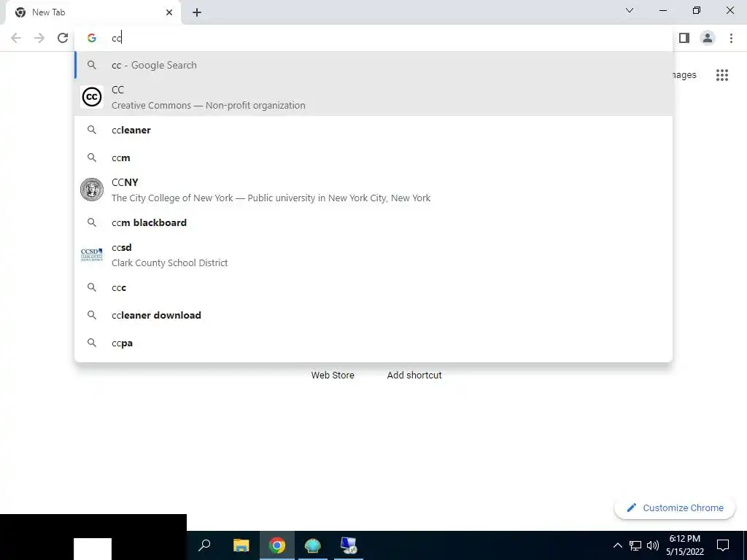Click the search icon beside ccleaner download
The height and width of the screenshot is (560, 747).
(91, 315)
